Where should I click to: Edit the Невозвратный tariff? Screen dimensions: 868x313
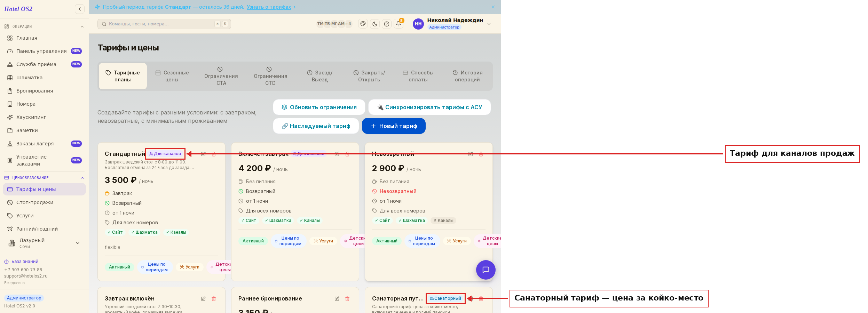point(471,154)
